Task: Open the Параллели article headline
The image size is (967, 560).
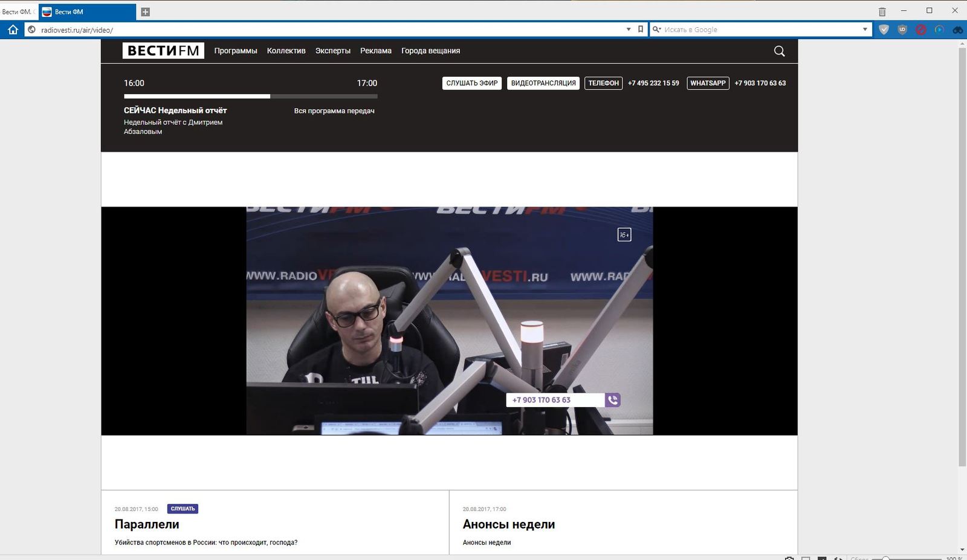Action: tap(147, 524)
